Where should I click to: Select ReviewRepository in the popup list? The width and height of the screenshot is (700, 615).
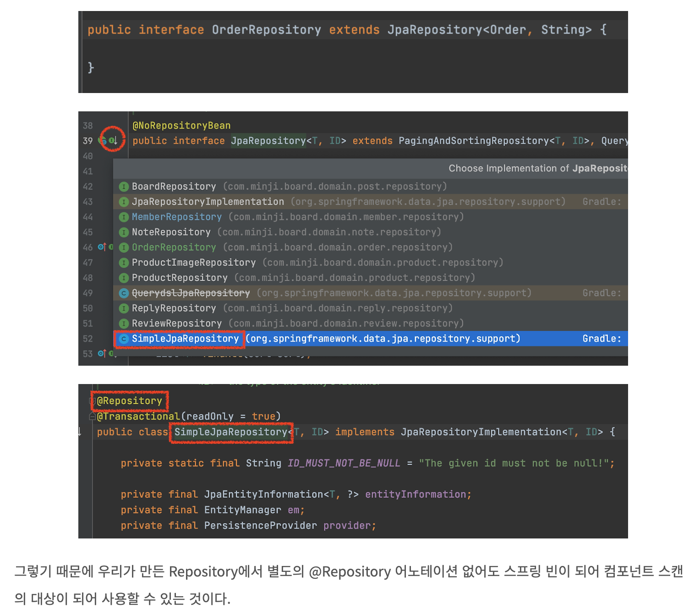pos(177,324)
